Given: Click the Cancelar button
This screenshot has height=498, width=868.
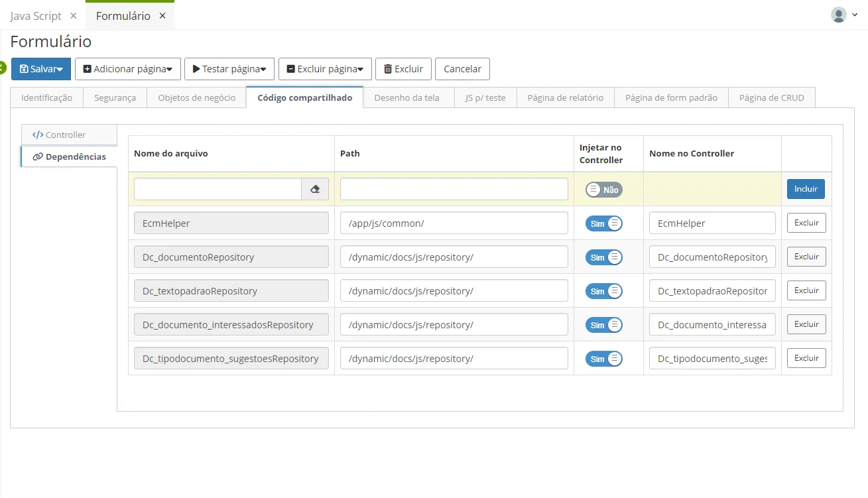Looking at the screenshot, I should coord(462,69).
